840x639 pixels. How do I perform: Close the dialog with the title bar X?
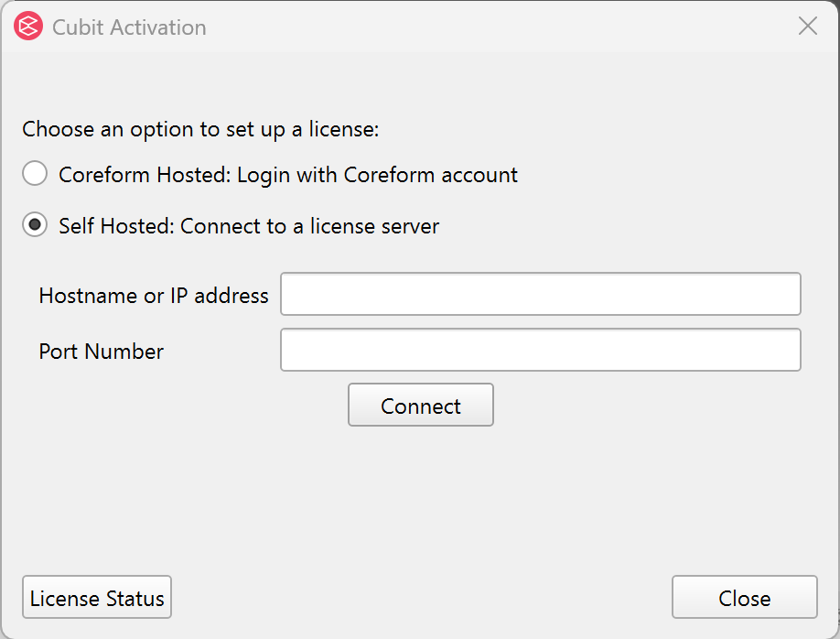coord(807,26)
